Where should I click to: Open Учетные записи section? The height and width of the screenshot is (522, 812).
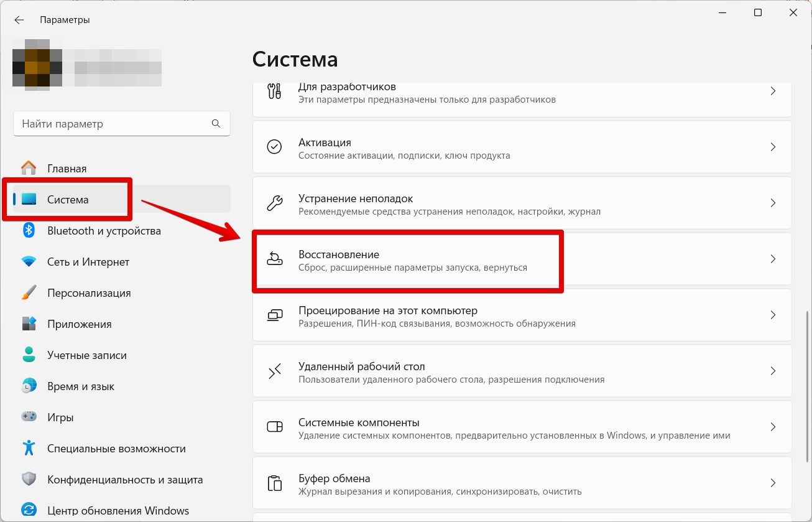click(x=121, y=355)
